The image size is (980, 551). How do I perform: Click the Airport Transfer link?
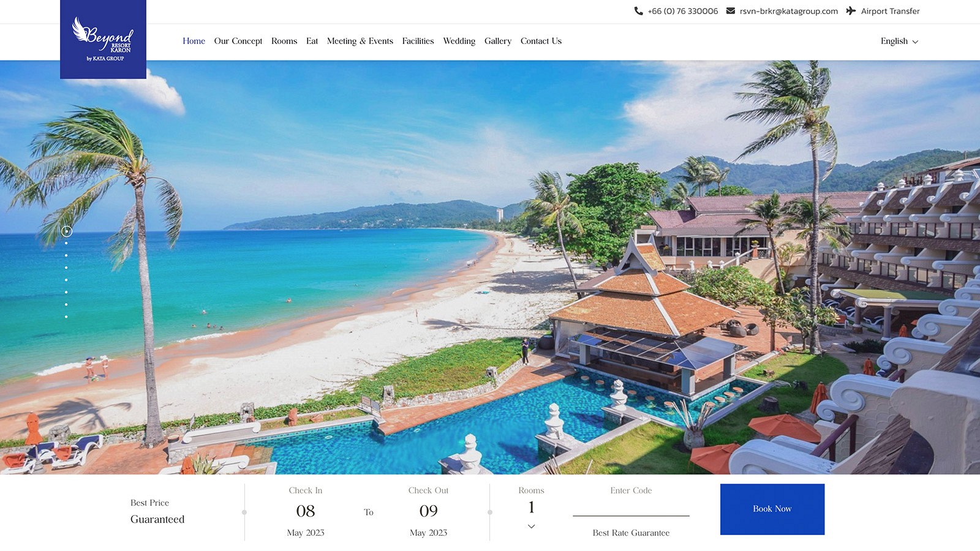891,11
